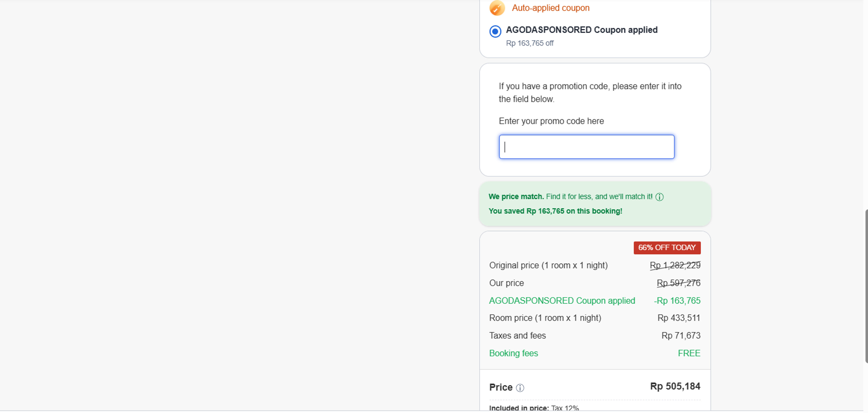Image resolution: width=868 pixels, height=413 pixels.
Task: Click the Taxes and fees amount Rp 71,673
Action: pyautogui.click(x=681, y=335)
